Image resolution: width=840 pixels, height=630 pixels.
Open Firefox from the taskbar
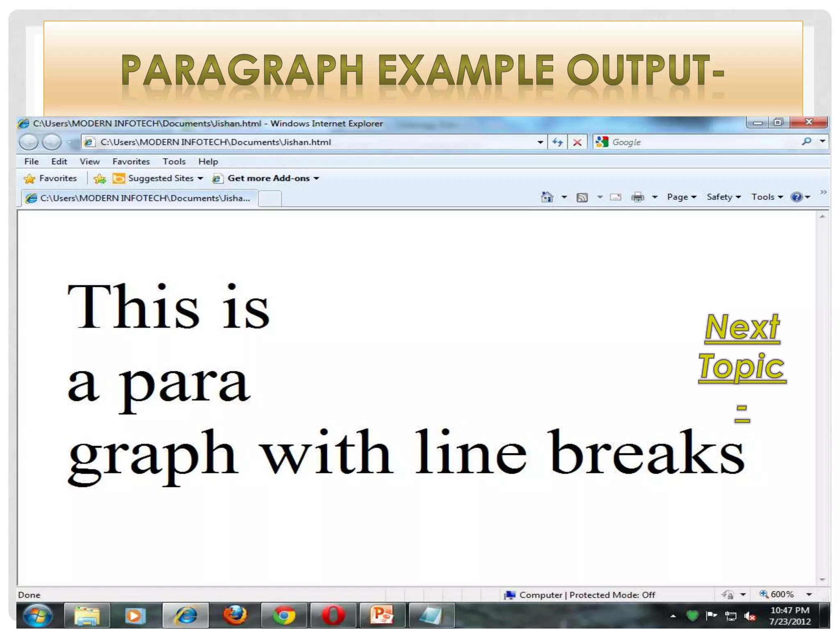pyautogui.click(x=235, y=615)
